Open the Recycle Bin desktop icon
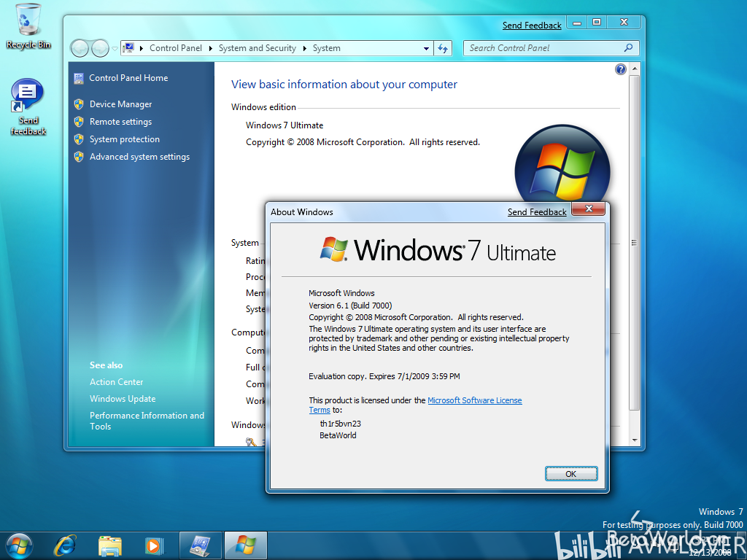 (28, 26)
